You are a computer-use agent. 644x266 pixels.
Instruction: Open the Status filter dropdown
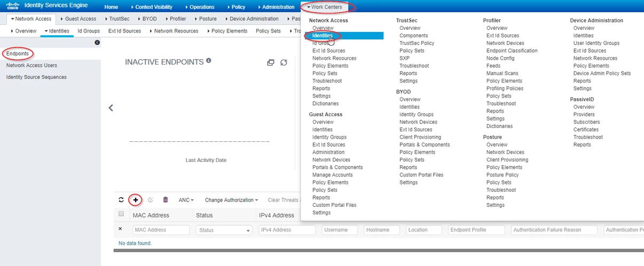[x=224, y=230]
